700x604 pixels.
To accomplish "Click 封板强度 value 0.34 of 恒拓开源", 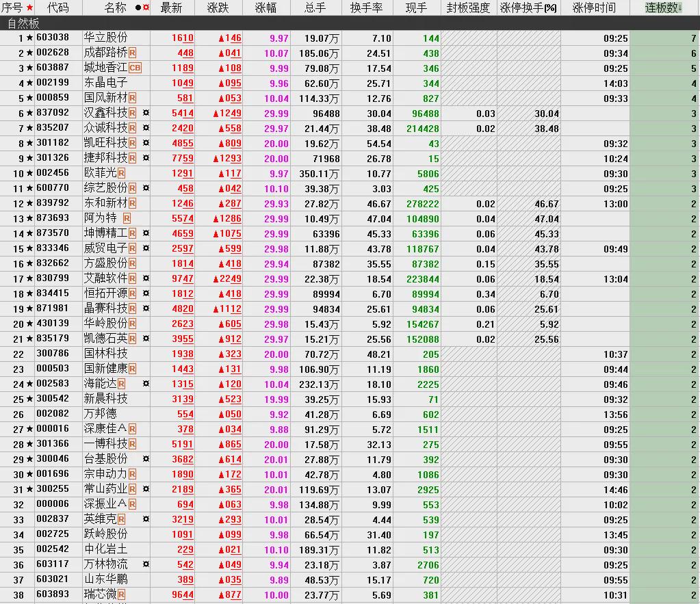I will point(486,293).
